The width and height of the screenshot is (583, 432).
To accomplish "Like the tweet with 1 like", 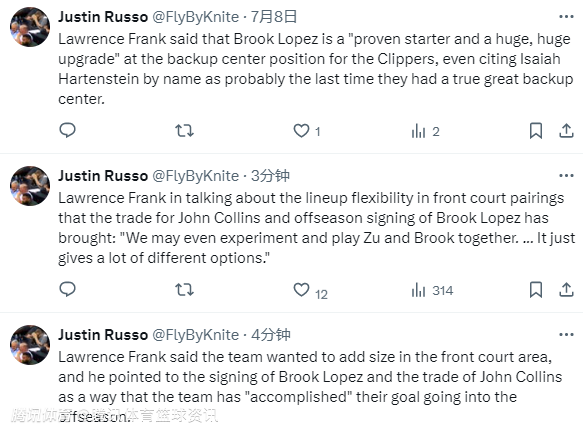I will tap(301, 131).
